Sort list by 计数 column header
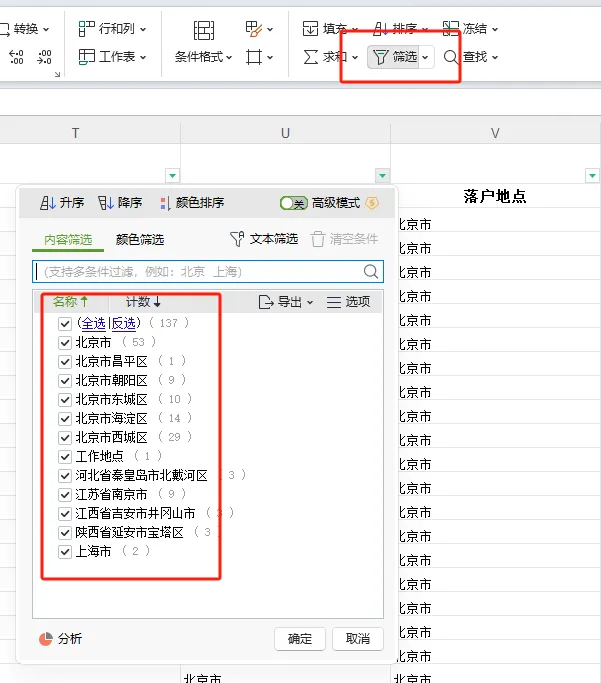 pos(143,301)
